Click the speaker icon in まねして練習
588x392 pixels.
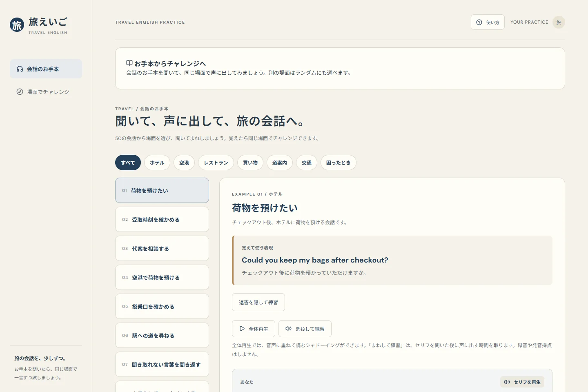point(289,328)
